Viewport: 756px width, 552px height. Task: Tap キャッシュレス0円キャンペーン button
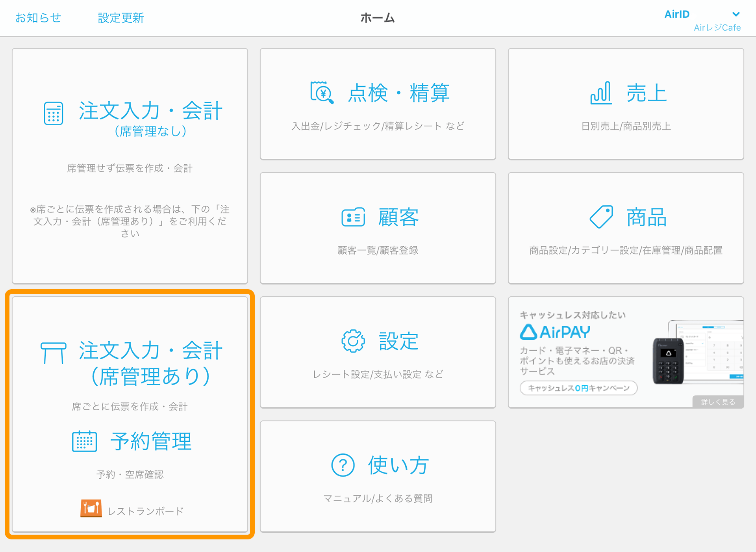click(578, 388)
